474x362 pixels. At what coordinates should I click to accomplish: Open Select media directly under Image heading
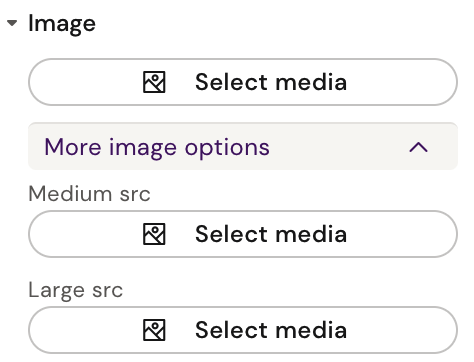[x=243, y=82]
